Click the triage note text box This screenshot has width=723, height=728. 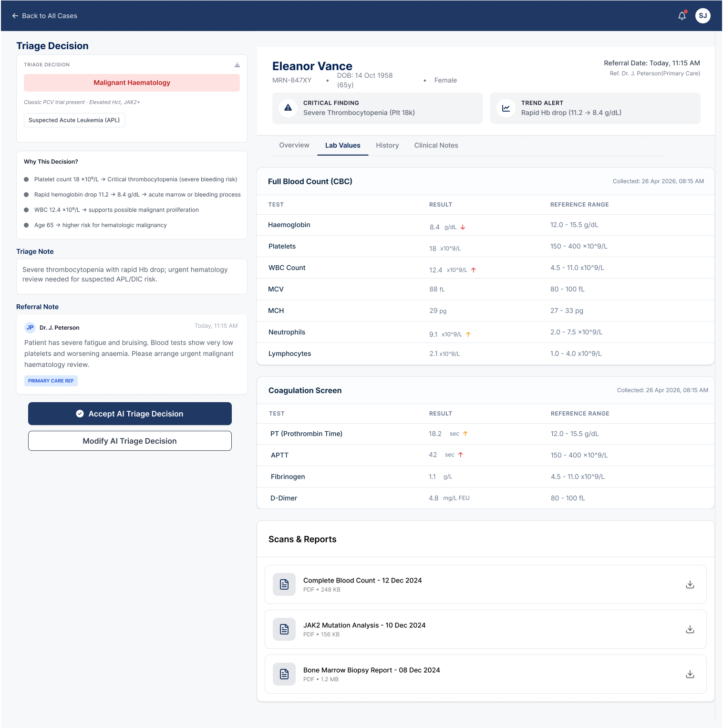(132, 276)
